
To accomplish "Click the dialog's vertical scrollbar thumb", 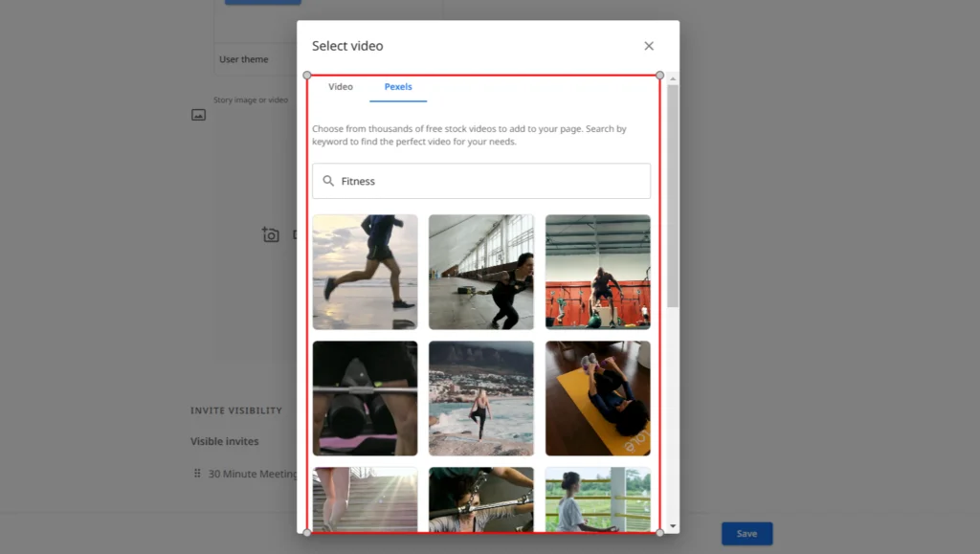I will click(673, 191).
